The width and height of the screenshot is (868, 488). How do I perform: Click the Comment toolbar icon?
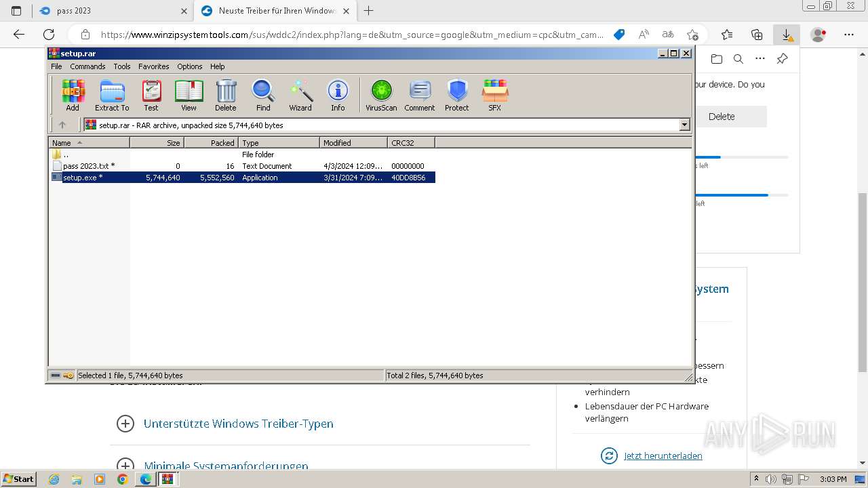pos(420,96)
